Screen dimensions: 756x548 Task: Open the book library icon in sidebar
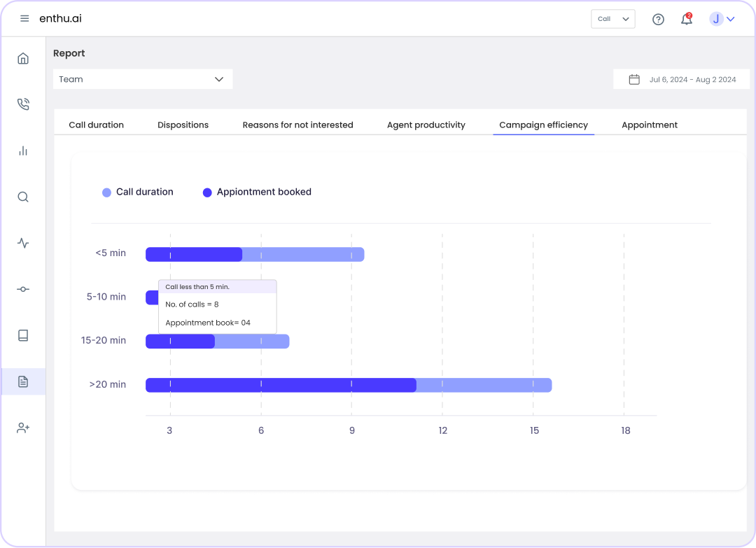(23, 335)
